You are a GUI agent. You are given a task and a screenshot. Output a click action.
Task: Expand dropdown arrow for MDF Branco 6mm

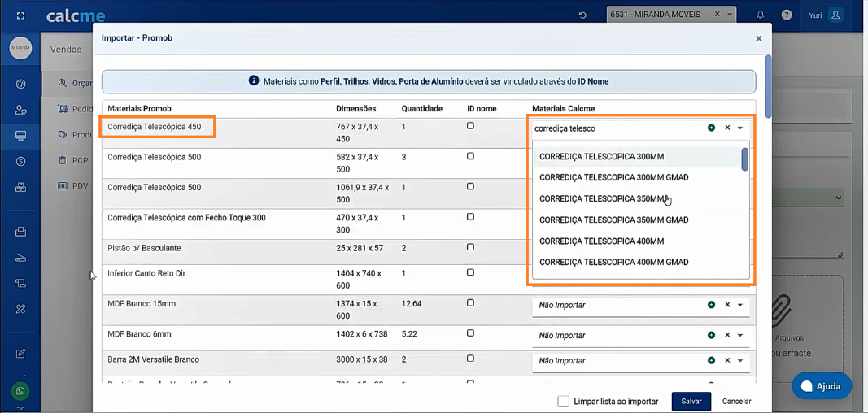click(x=740, y=335)
